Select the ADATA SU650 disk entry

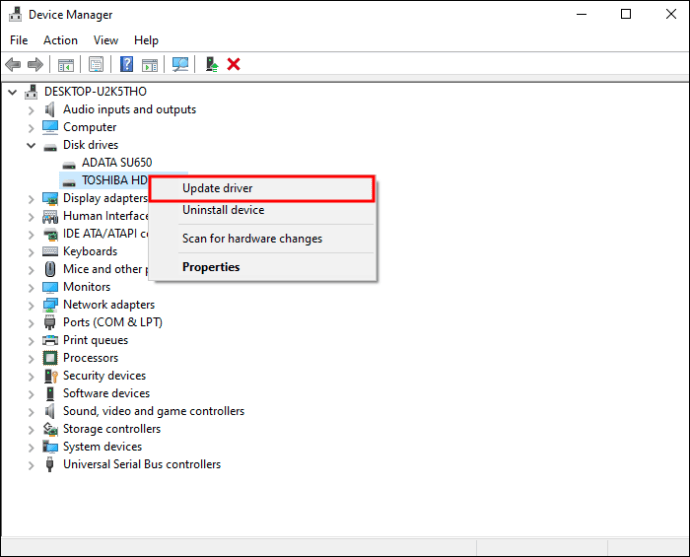[x=117, y=163]
